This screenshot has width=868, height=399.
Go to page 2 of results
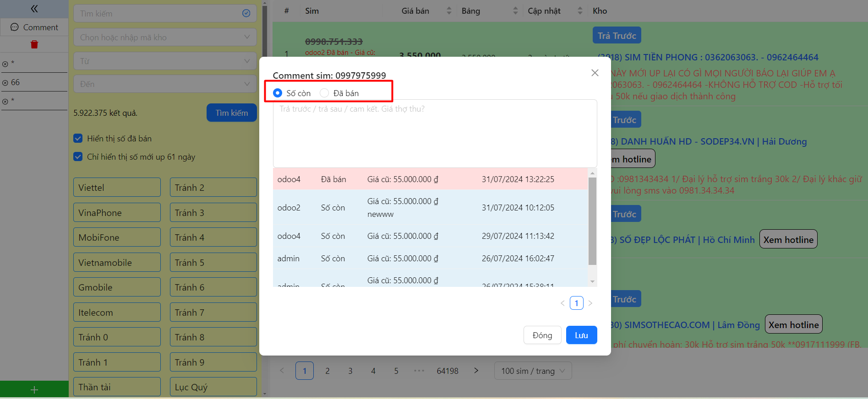point(328,371)
